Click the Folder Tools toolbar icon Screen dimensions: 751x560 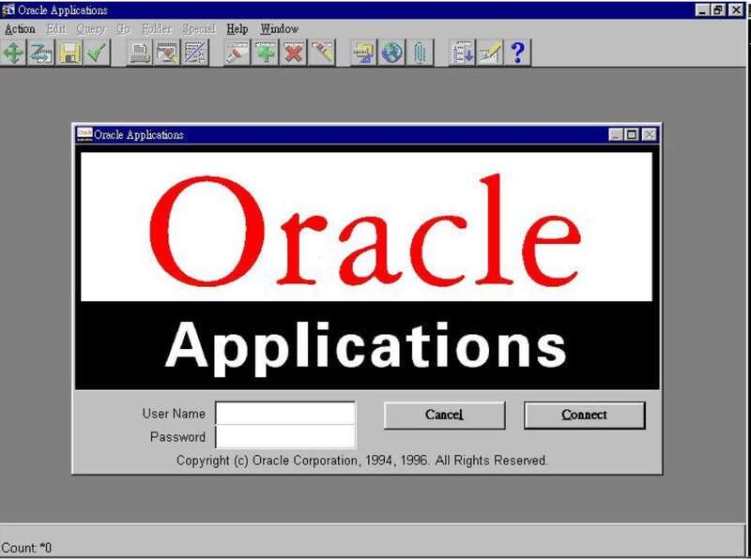363,53
